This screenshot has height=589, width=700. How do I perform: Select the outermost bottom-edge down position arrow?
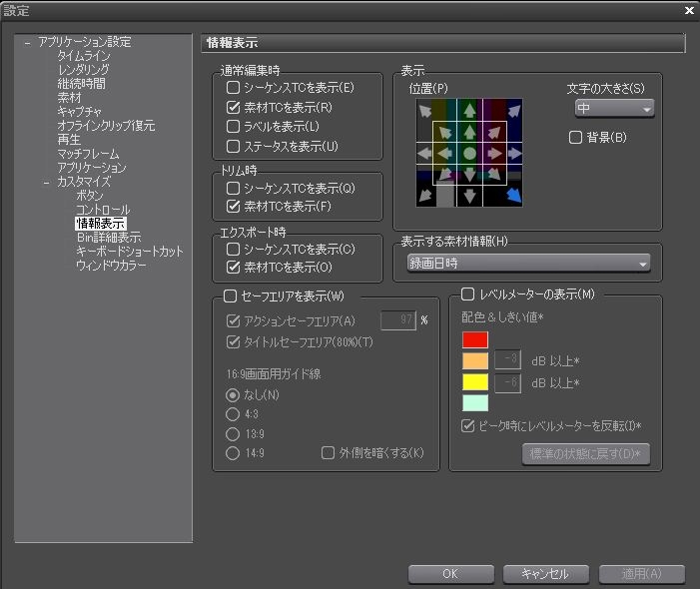[x=469, y=196]
